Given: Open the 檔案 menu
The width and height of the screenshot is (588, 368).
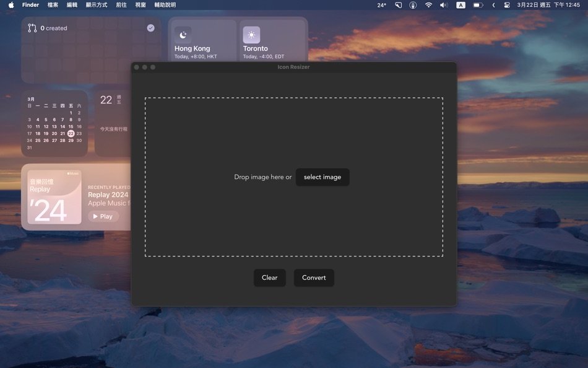Looking at the screenshot, I should click(x=53, y=5).
